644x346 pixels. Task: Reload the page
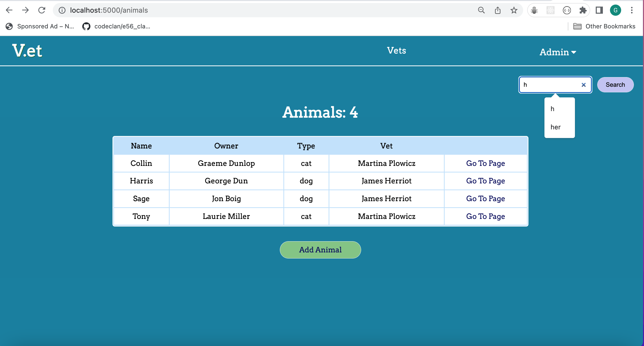coord(42,10)
